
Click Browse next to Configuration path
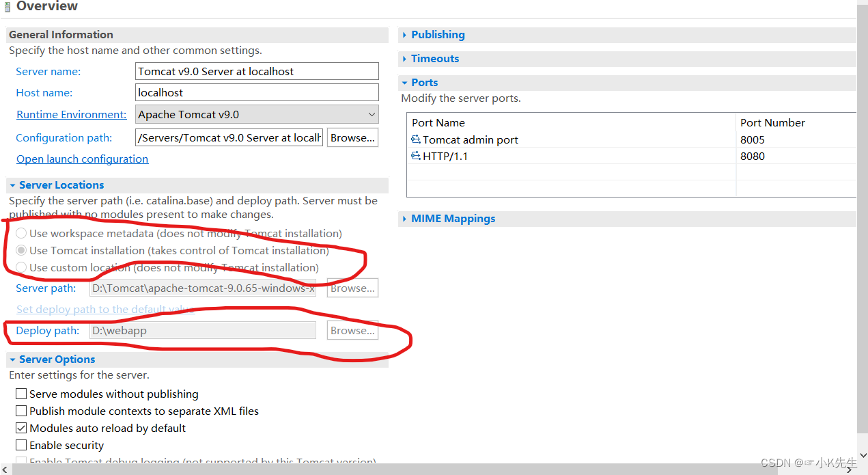click(x=352, y=137)
